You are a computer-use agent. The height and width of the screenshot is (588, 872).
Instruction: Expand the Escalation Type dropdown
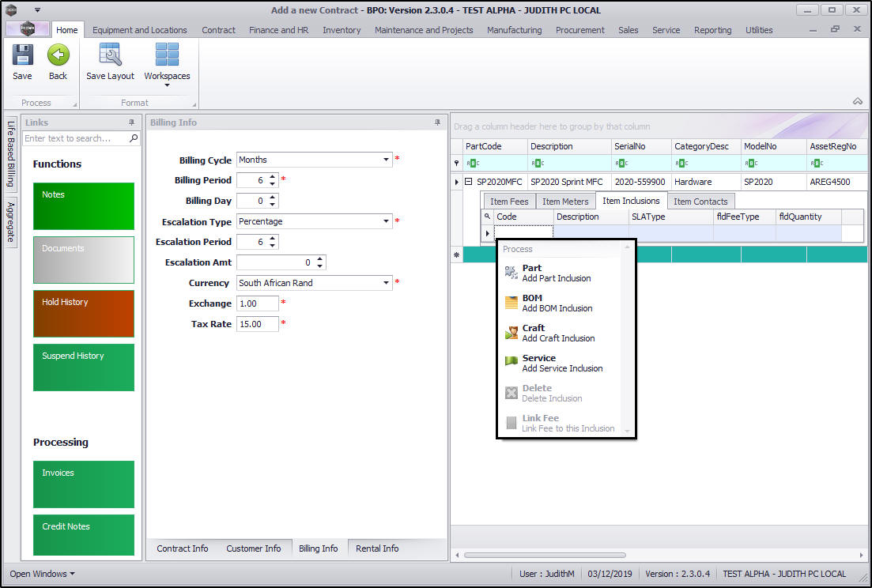point(387,221)
